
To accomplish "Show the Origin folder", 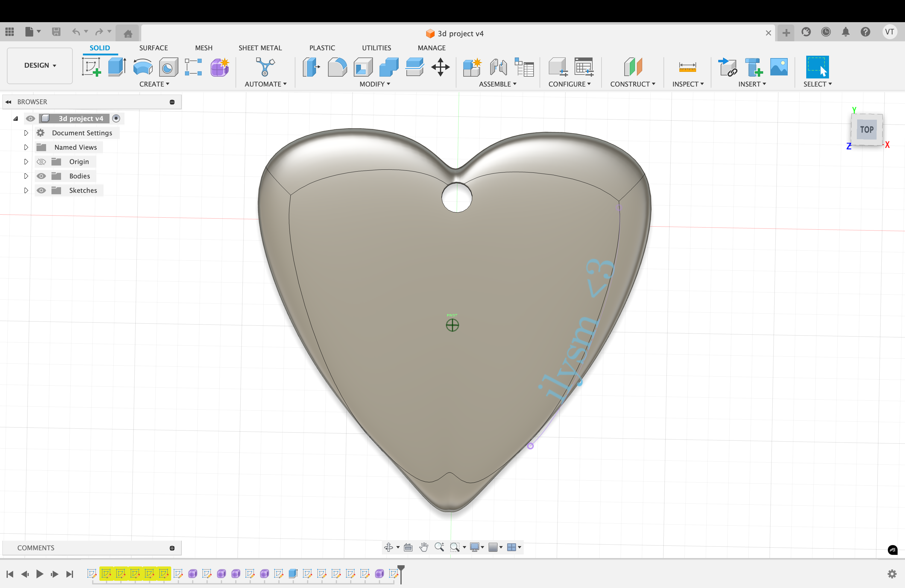I will (x=41, y=161).
